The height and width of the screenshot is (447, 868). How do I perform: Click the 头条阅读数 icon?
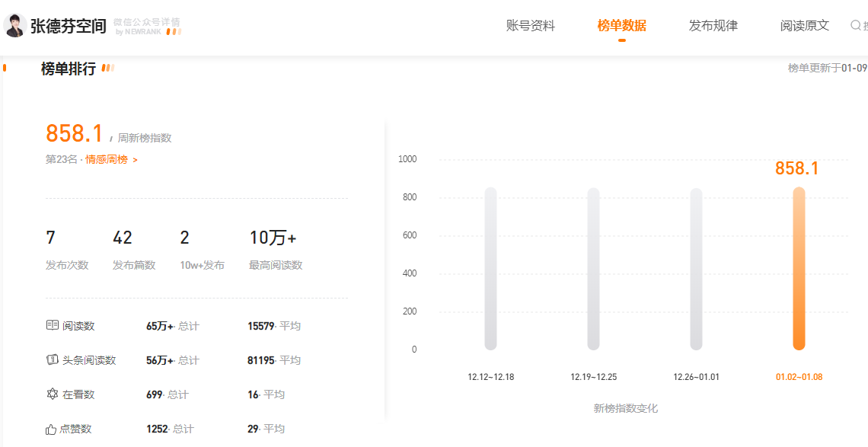[52, 359]
